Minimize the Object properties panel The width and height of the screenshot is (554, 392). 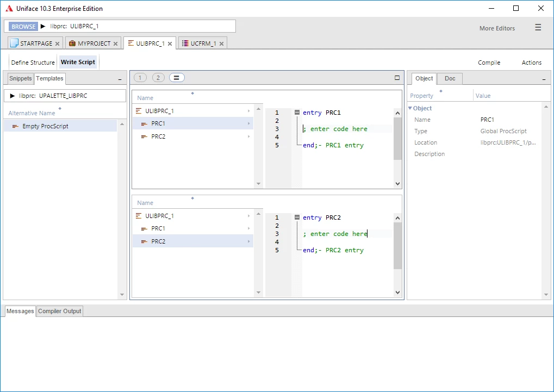pos(544,79)
